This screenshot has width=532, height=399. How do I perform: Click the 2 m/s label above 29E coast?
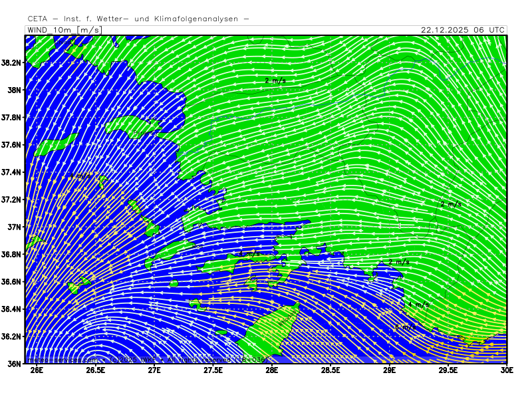[x=399, y=262]
